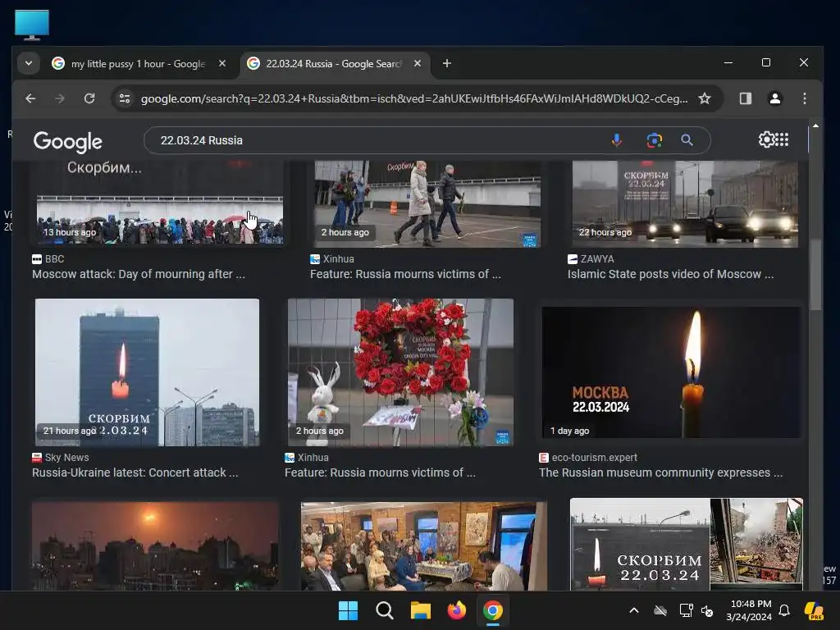Open Sky News candle tower image
The height and width of the screenshot is (630, 840).
pyautogui.click(x=148, y=372)
